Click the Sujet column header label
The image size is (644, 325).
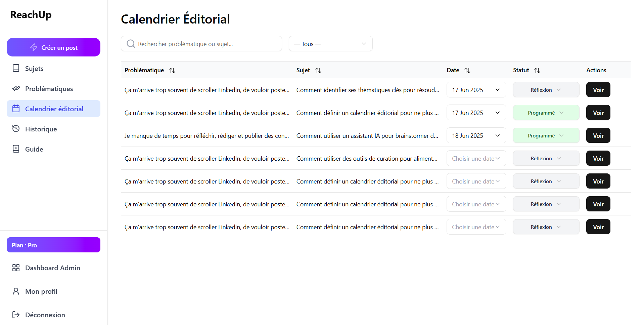(x=303, y=70)
